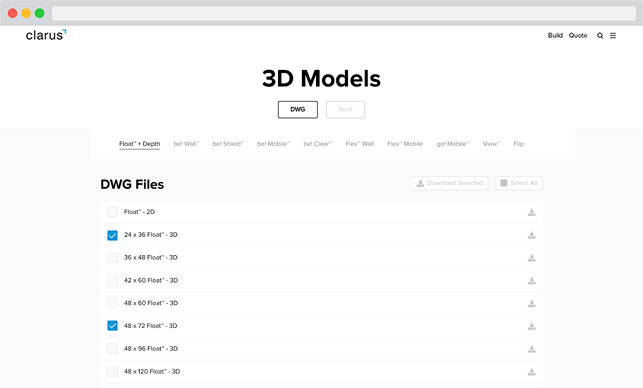Click the 48 x 96 Float - 3D label
The image size is (643, 388).
click(x=151, y=349)
